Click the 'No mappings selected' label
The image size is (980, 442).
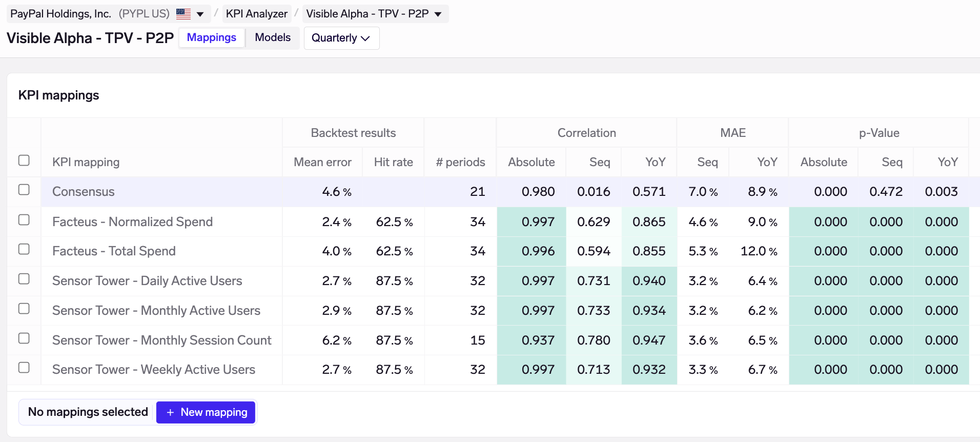88,412
